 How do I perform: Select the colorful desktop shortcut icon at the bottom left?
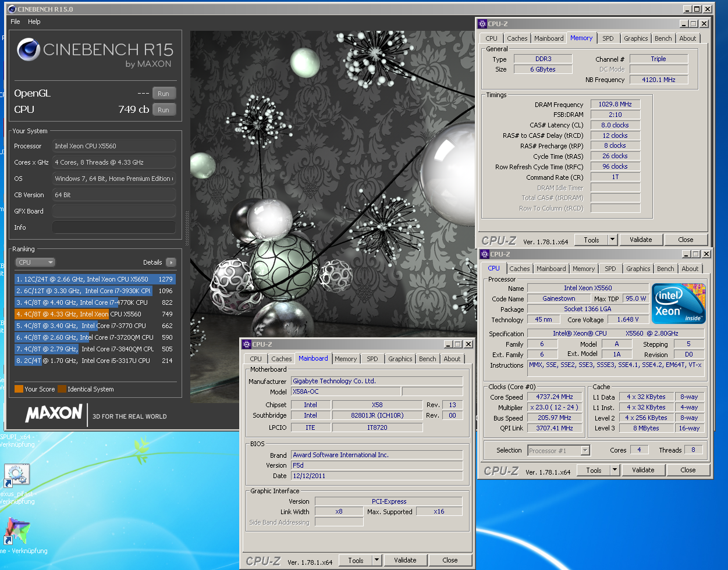pyautogui.click(x=16, y=530)
